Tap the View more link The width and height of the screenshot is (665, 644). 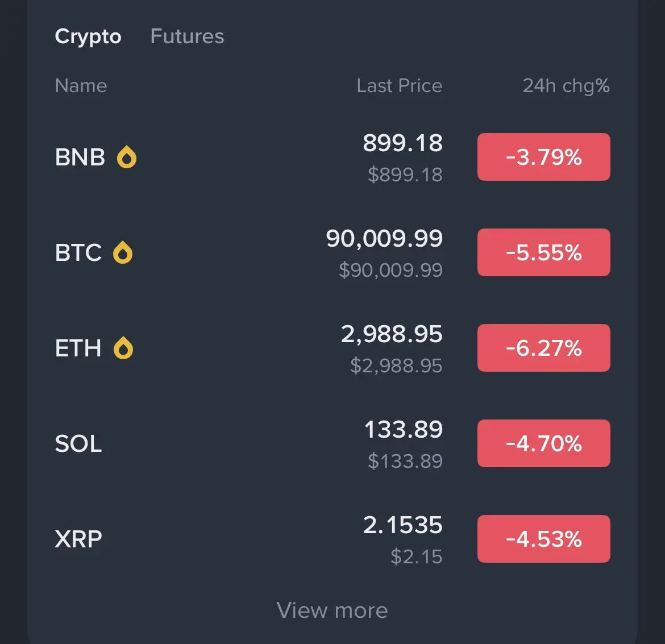(332, 610)
